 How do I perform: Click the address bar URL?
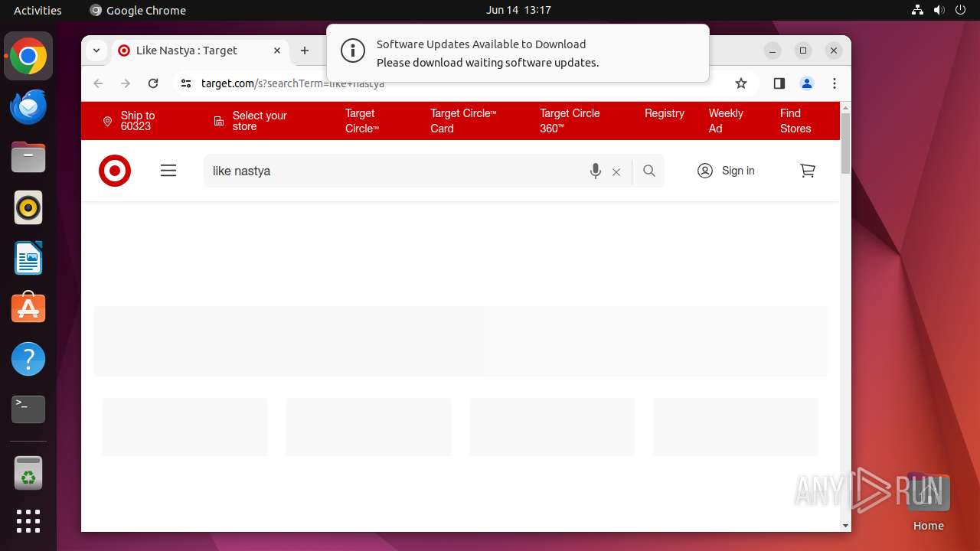293,83
